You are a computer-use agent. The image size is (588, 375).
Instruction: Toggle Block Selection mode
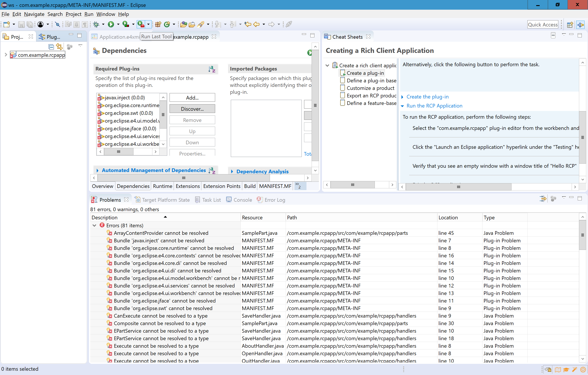77,24
